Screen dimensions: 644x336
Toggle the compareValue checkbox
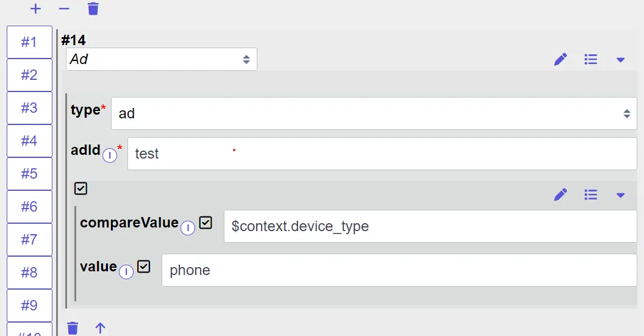pyautogui.click(x=206, y=223)
